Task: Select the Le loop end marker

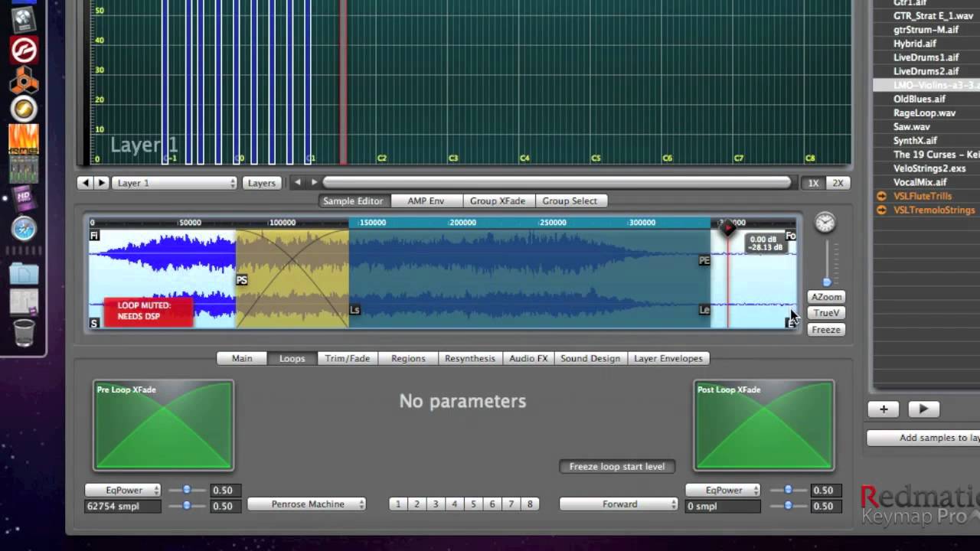Action: 704,310
